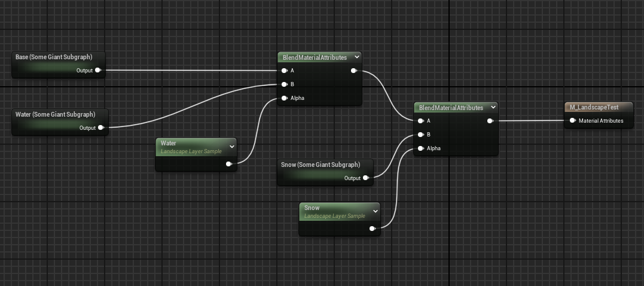This screenshot has width=644, height=286.
Task: Select the Snow (Some Giant Subgraph) node title
Action: (x=320, y=165)
